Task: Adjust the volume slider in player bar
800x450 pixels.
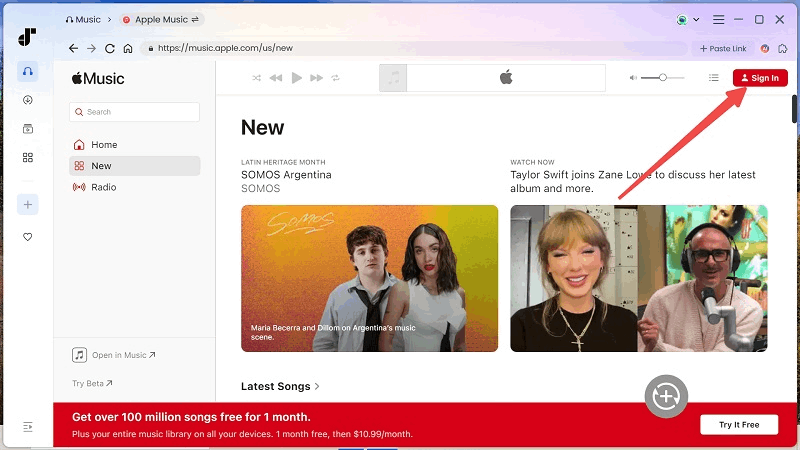Action: click(x=662, y=78)
